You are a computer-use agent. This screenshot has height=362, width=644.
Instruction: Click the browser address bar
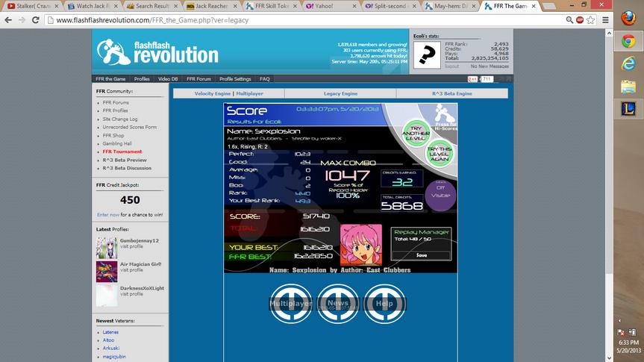pos(308,20)
